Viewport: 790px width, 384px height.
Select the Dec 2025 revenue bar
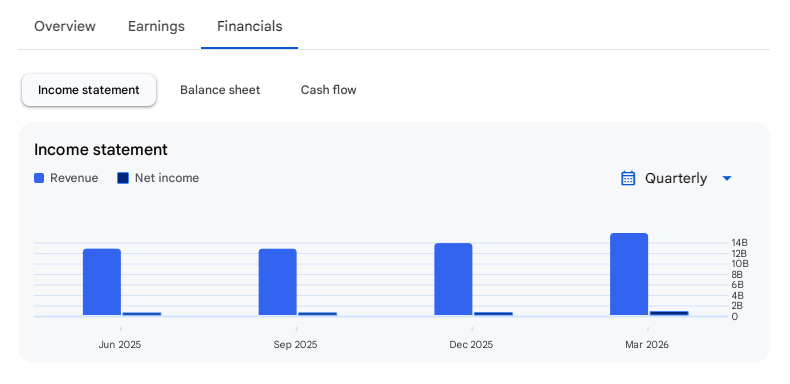[x=453, y=279]
